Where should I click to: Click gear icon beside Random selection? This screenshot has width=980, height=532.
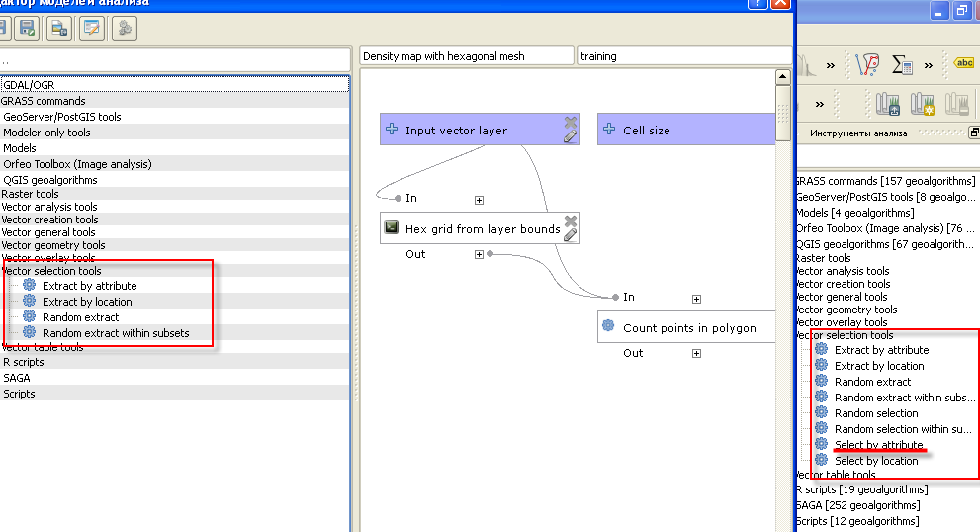[x=821, y=412]
